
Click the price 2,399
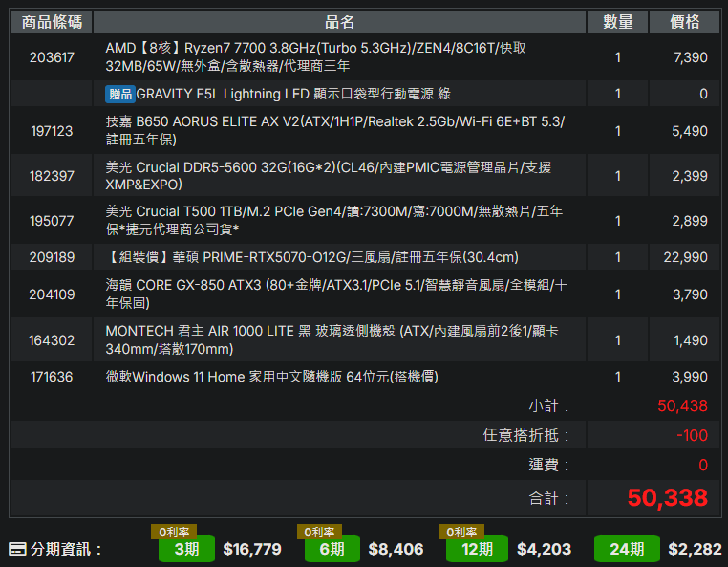coord(690,176)
